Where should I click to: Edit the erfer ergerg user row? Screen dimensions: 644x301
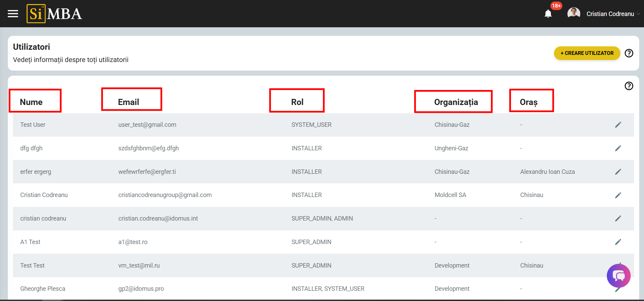(x=618, y=172)
